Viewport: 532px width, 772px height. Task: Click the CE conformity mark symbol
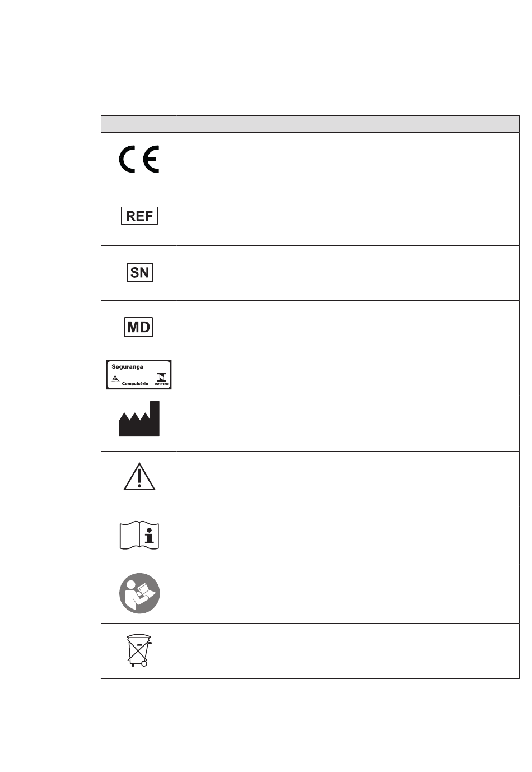[x=139, y=160]
